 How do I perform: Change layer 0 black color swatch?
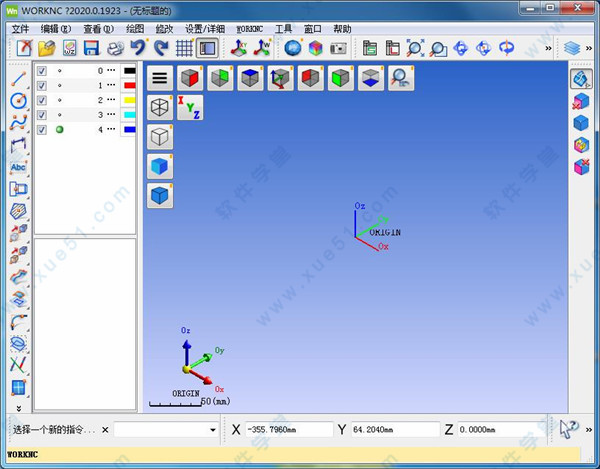click(129, 71)
